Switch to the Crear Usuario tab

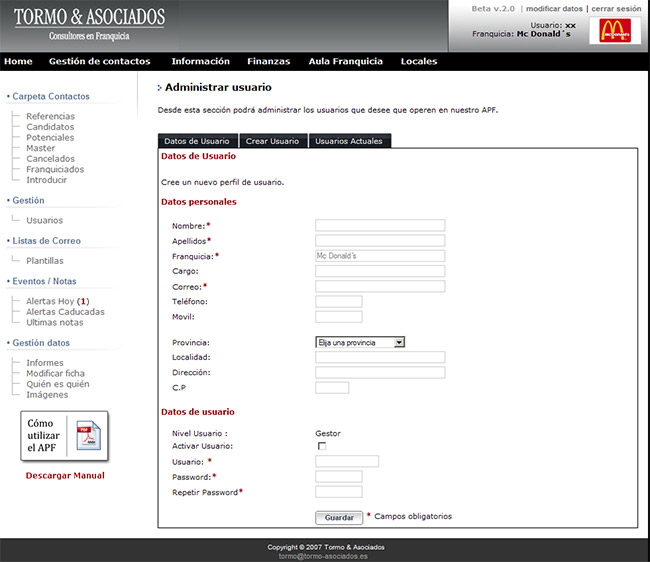tap(272, 141)
